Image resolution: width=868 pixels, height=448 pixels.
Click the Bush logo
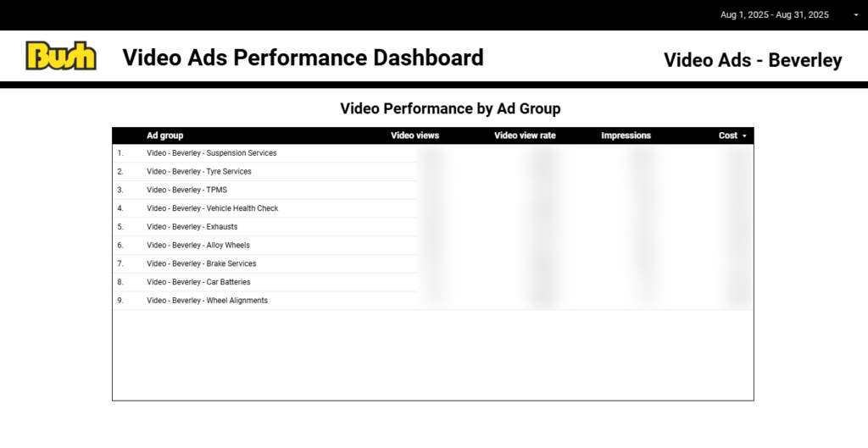[61, 56]
